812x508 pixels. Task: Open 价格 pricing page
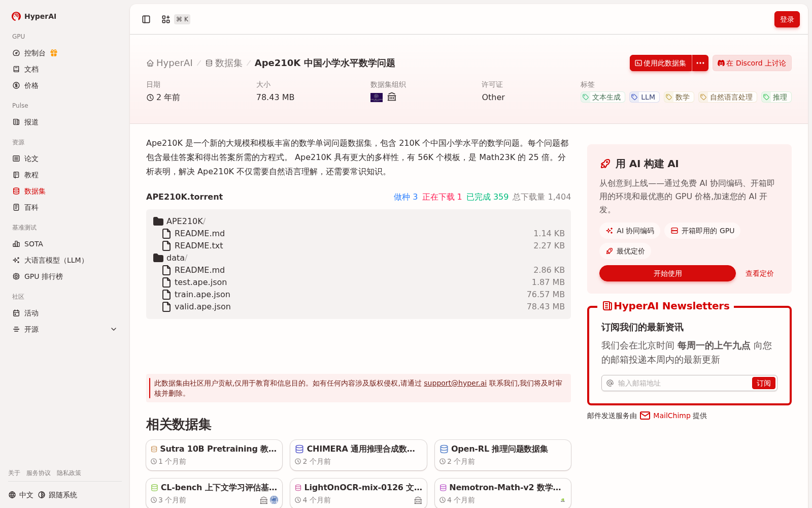(65, 85)
